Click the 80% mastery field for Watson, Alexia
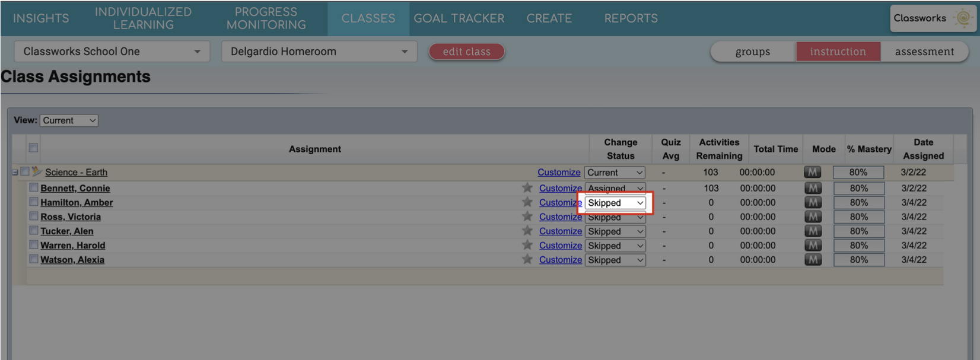Screen dimensions: 980x360 [859, 260]
